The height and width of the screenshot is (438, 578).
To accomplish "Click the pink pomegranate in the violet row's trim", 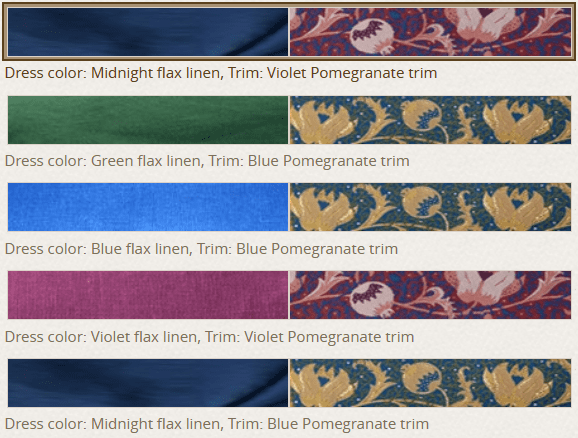I will (370, 299).
